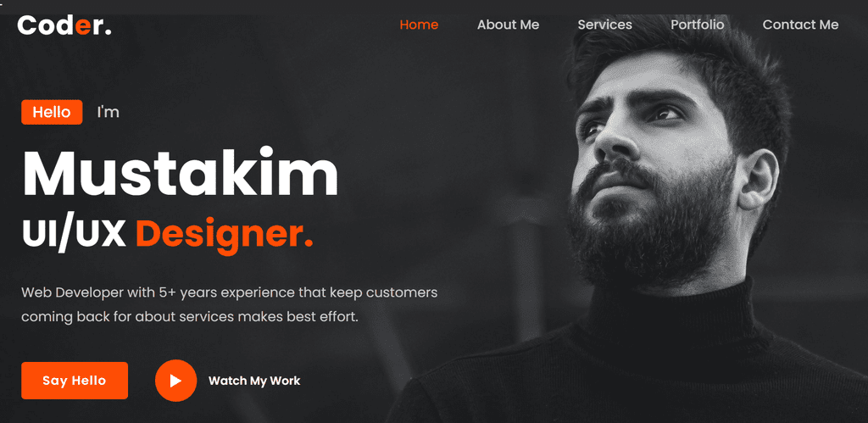Click the Web Developer with 5+ years line

(x=229, y=292)
